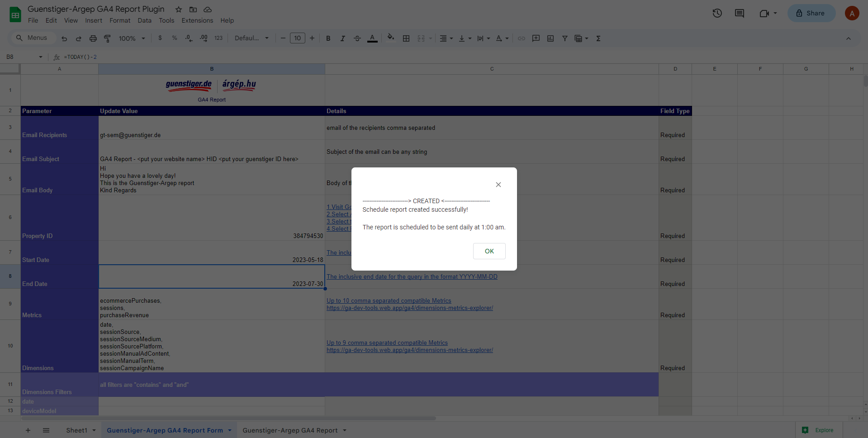Open the inclusive end date link
The height and width of the screenshot is (438, 868).
point(412,276)
